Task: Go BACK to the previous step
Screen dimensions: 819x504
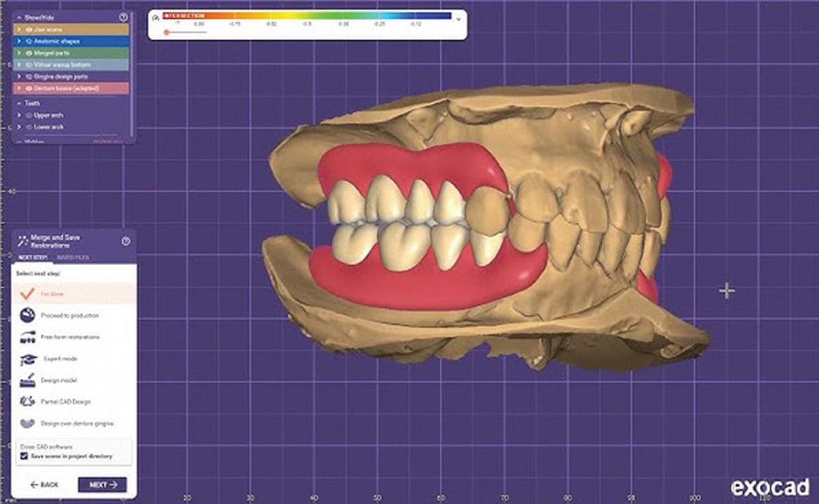Action: [44, 485]
